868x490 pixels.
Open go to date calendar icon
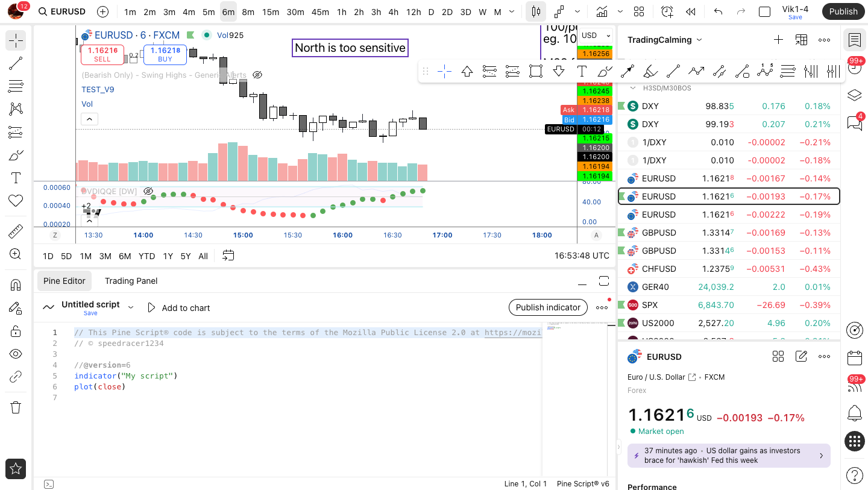(228, 256)
